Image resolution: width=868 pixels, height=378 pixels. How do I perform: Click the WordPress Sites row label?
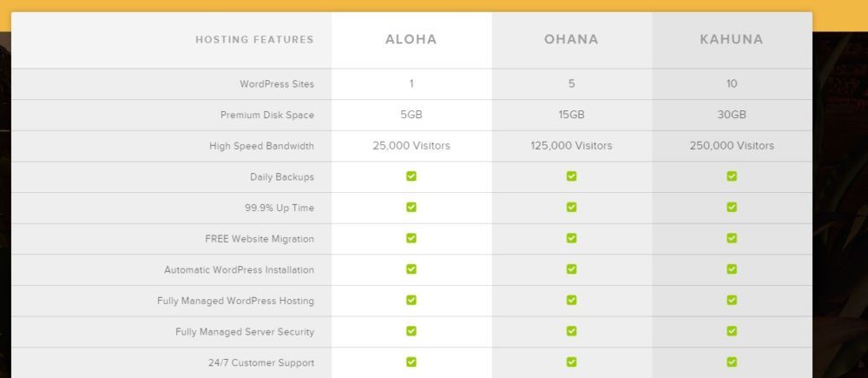[x=277, y=84]
